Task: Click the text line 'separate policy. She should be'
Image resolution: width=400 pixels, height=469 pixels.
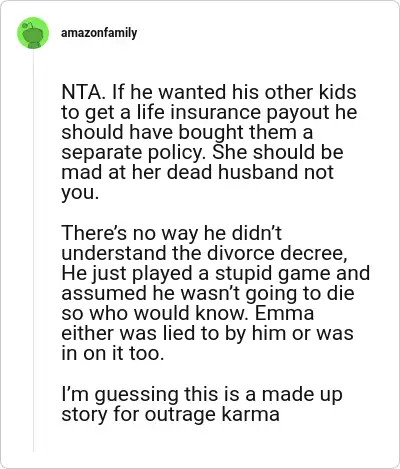Action: tap(202, 153)
